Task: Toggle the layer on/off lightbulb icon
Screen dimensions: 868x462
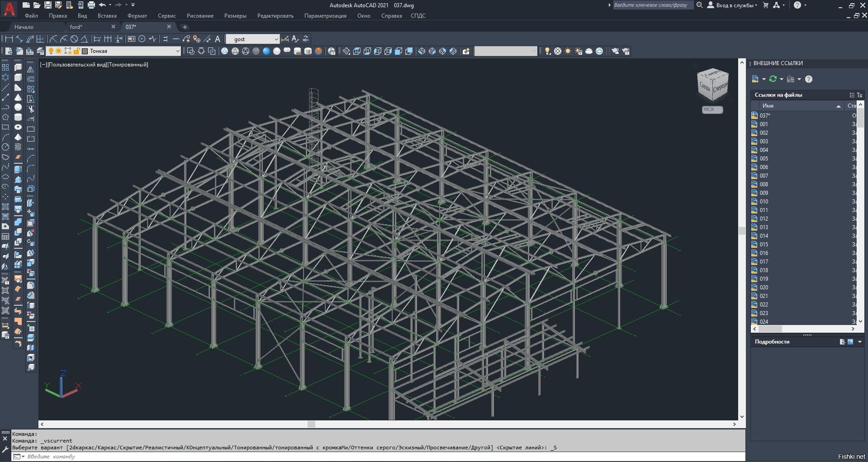Action: 51,51
